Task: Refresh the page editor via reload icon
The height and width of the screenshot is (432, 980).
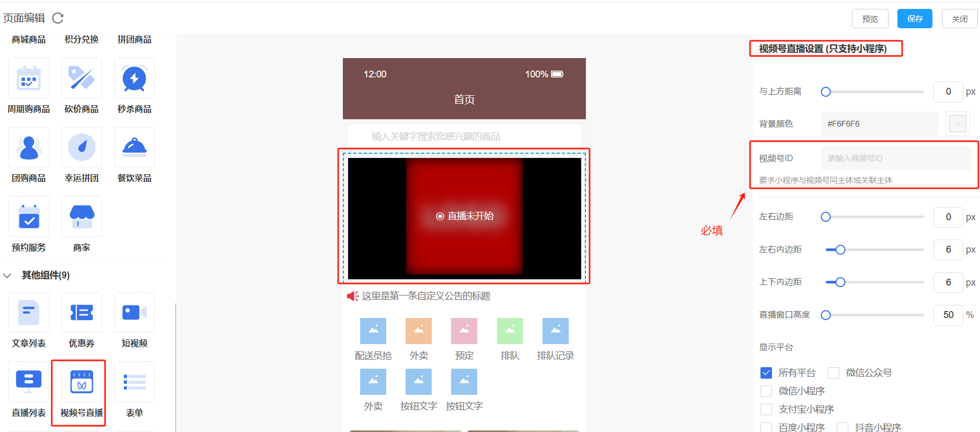Action: [58, 18]
